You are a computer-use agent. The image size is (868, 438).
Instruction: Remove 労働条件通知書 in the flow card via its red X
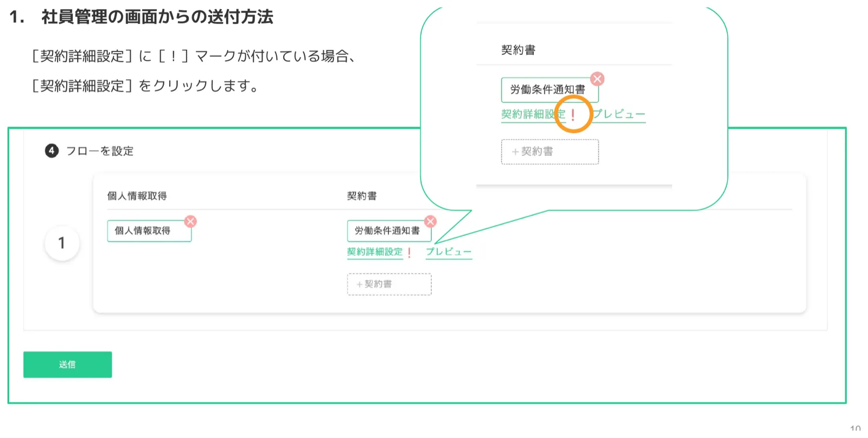(430, 221)
